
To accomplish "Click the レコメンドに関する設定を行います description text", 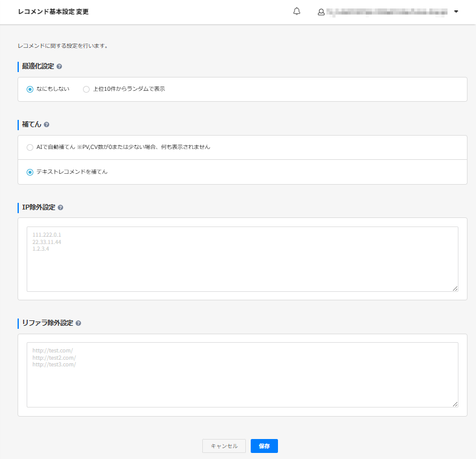I will (x=62, y=46).
